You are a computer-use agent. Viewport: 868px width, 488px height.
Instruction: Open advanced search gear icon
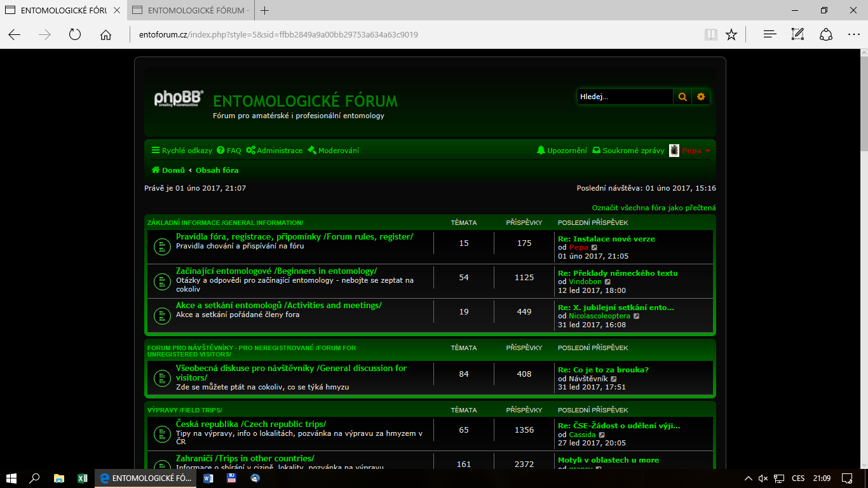tap(701, 97)
